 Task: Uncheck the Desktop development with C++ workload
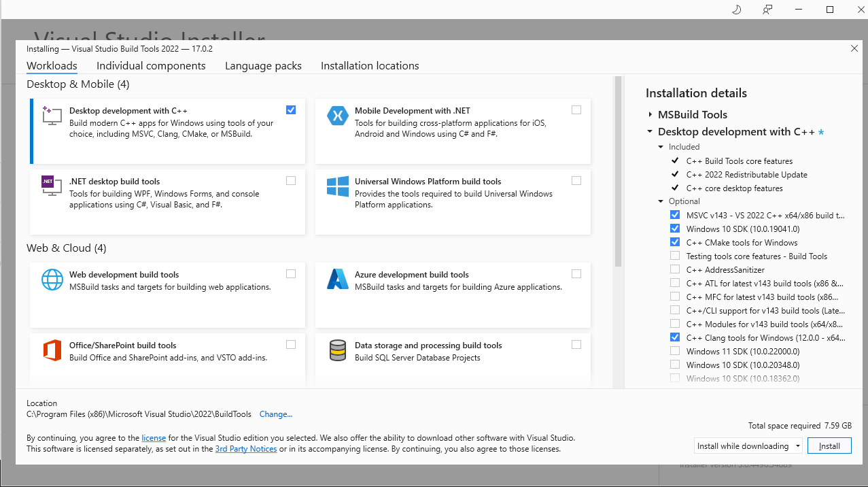[x=291, y=110]
